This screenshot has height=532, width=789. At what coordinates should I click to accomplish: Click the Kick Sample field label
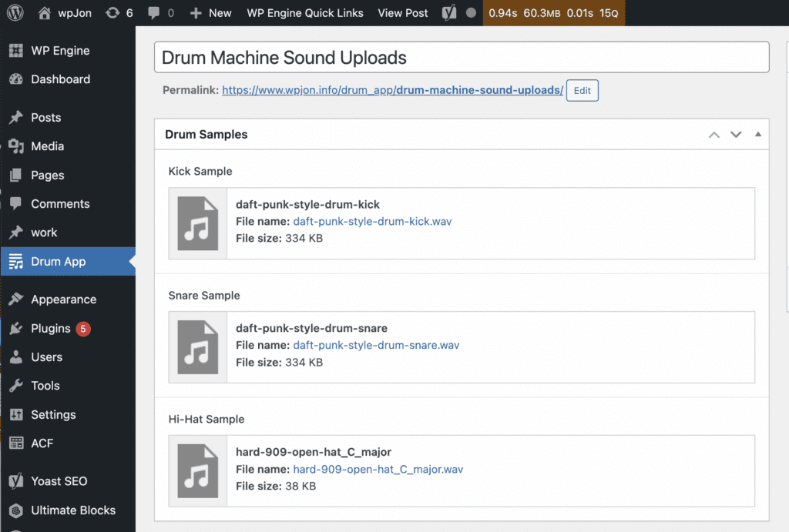point(200,172)
